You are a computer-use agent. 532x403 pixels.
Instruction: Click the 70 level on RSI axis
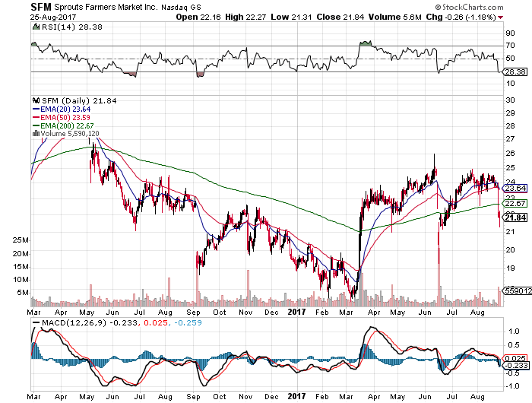pos(510,46)
